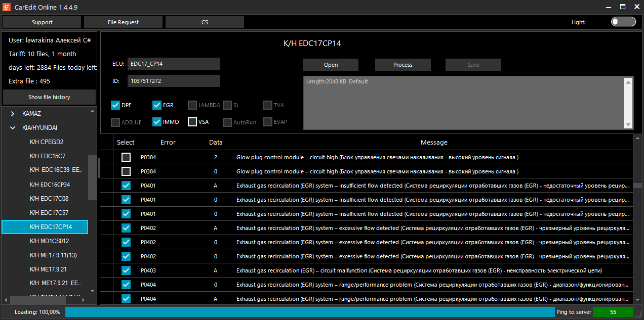This screenshot has width=644, height=320.
Task: Enable the VSA checkbox
Action: pos(192,122)
